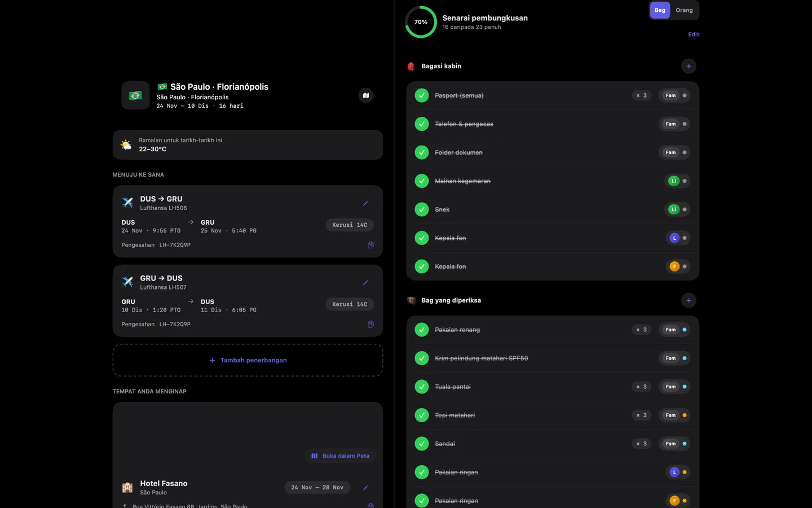812x508 pixels.
Task: Switch to the Orang view tab
Action: [684, 10]
